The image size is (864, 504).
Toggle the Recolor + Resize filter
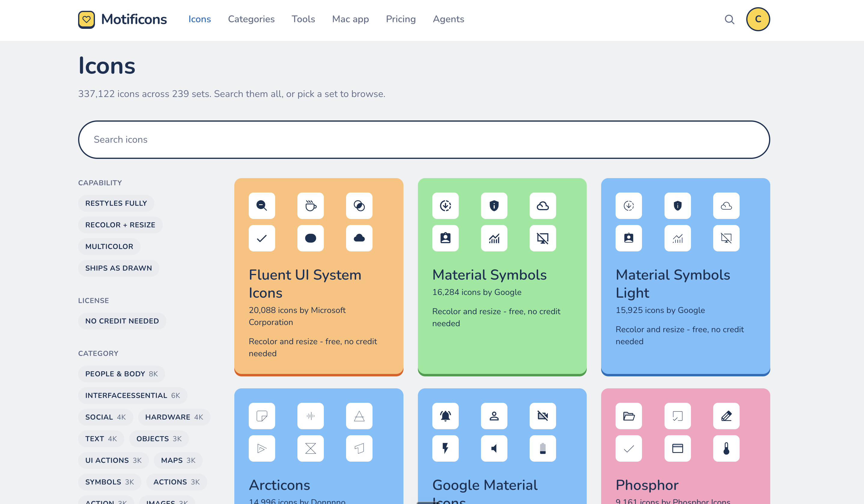click(120, 225)
